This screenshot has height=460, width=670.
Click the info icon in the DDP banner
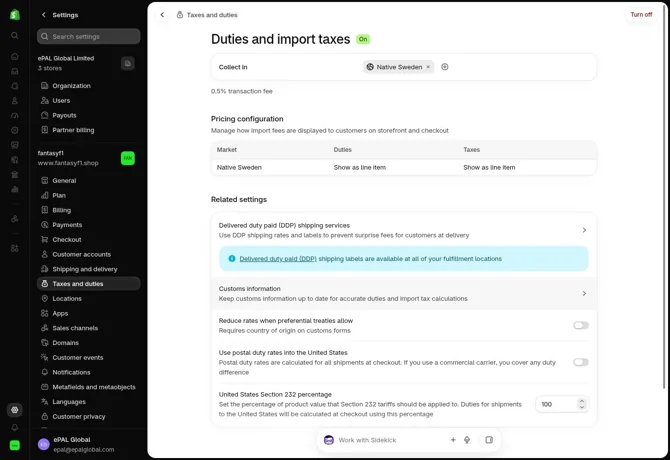(x=232, y=258)
